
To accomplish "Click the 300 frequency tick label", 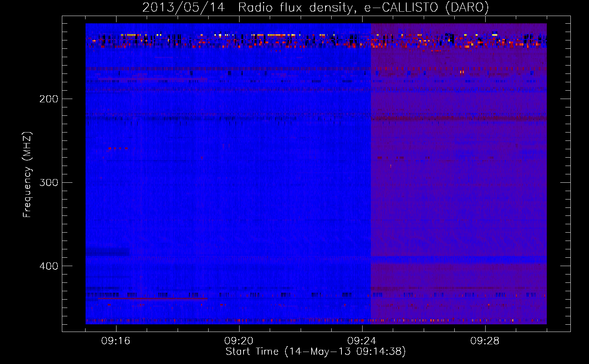I will (49, 182).
